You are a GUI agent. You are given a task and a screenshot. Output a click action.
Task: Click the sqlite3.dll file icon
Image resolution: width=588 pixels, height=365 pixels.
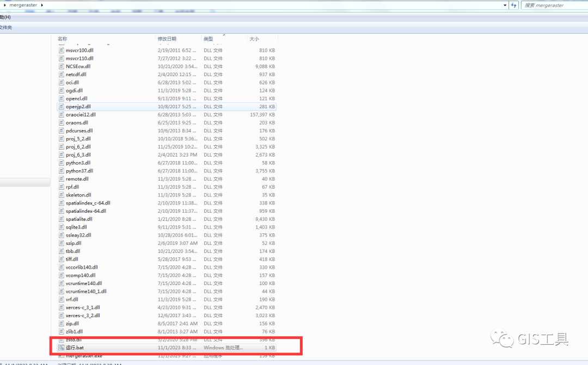pyautogui.click(x=62, y=227)
